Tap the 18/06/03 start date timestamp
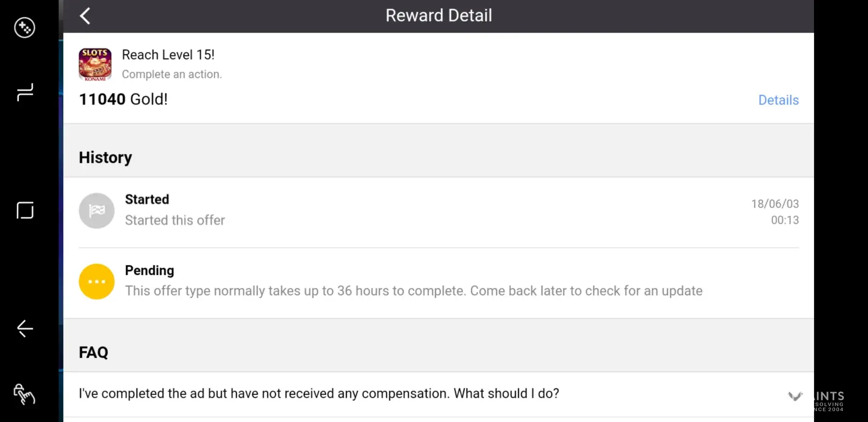Screen dimensions: 868x422 pyautogui.click(x=774, y=204)
